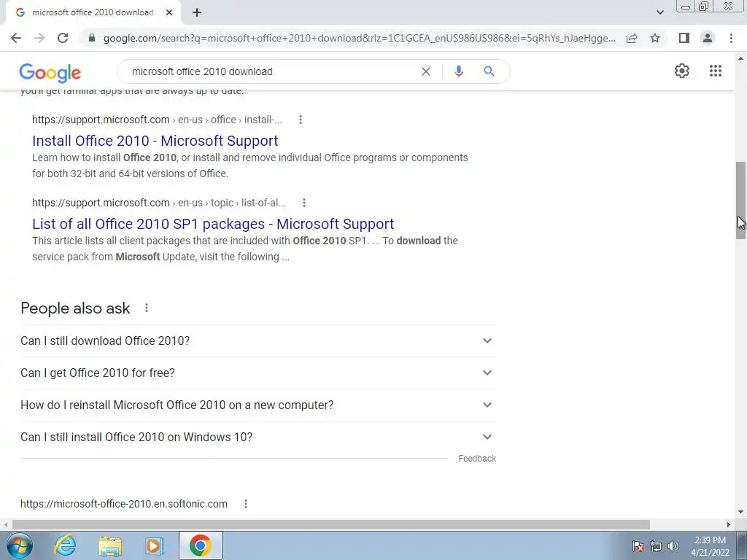
Task: Share this page from the address bar
Action: (632, 38)
